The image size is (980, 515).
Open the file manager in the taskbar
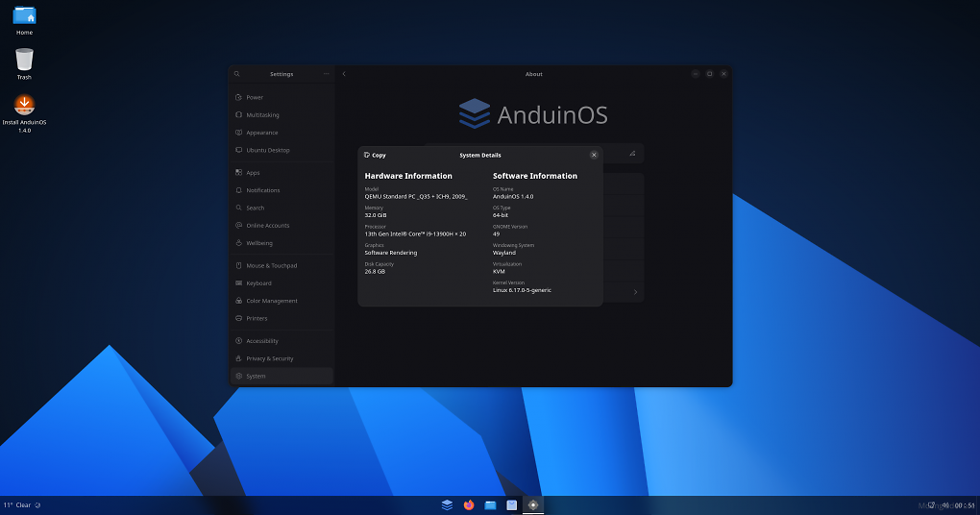(x=490, y=504)
